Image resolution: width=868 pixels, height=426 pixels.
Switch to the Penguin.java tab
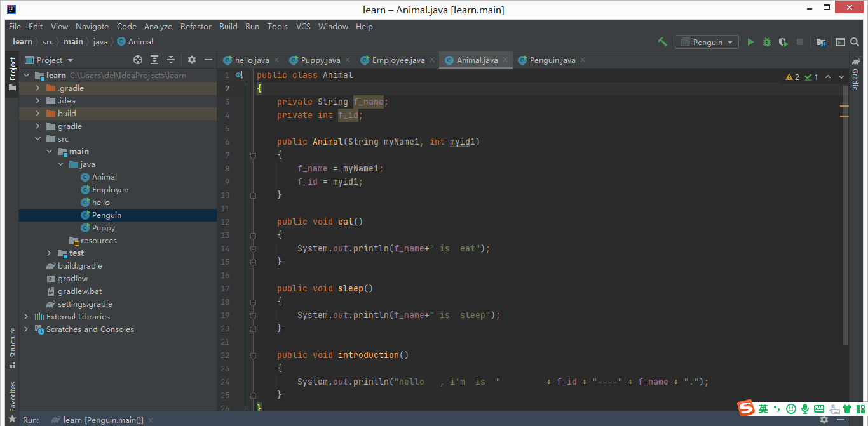tap(552, 60)
